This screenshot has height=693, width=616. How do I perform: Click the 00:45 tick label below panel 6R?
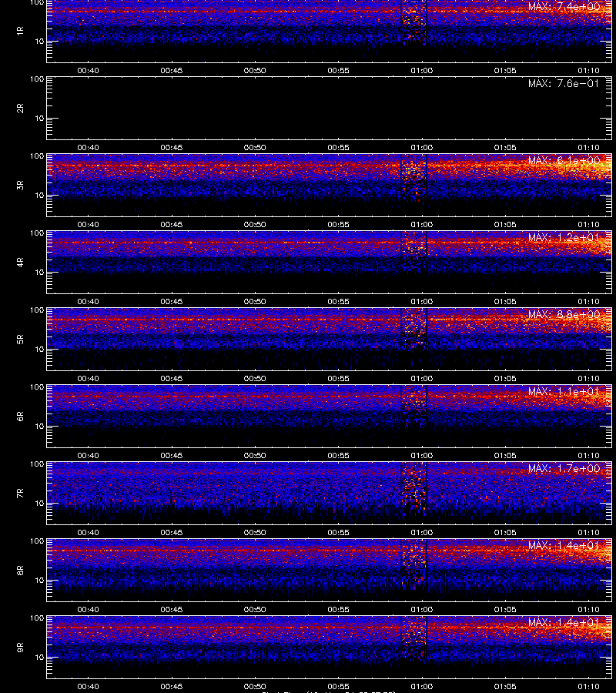click(x=172, y=456)
